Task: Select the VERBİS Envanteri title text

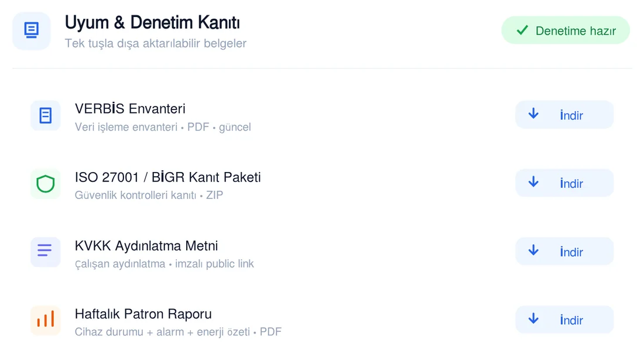Action: point(130,109)
